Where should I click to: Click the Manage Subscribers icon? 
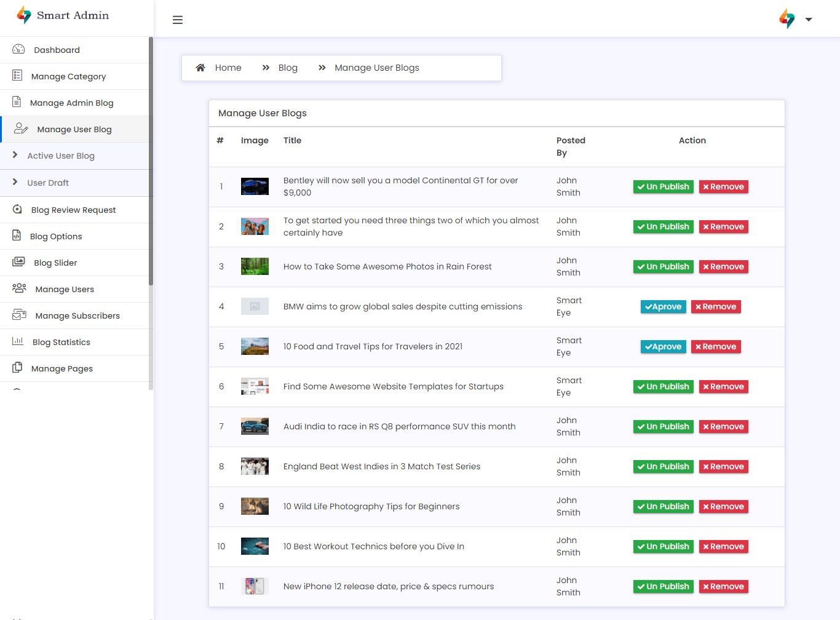(19, 315)
